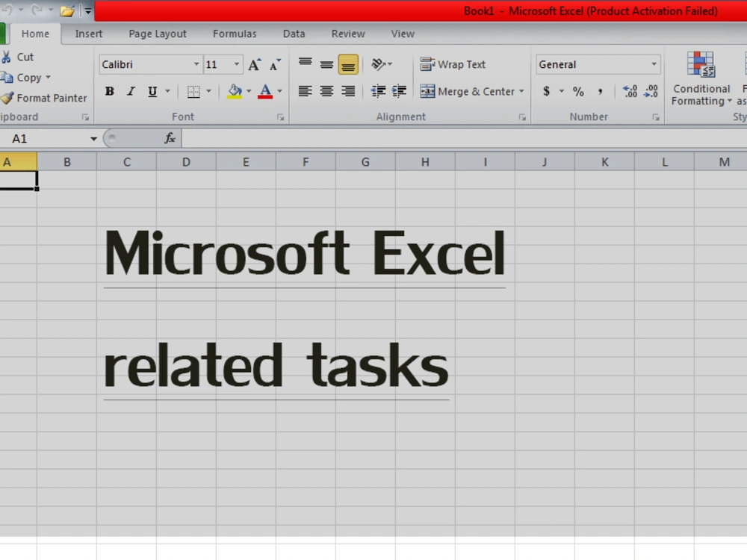Set Top Align for cell text

coord(305,63)
